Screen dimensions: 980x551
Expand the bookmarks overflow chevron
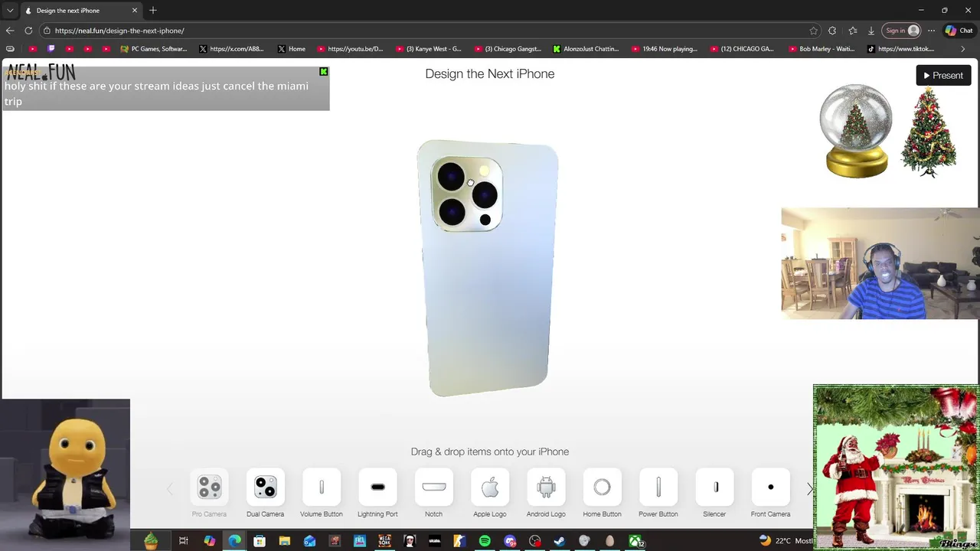(x=963, y=49)
